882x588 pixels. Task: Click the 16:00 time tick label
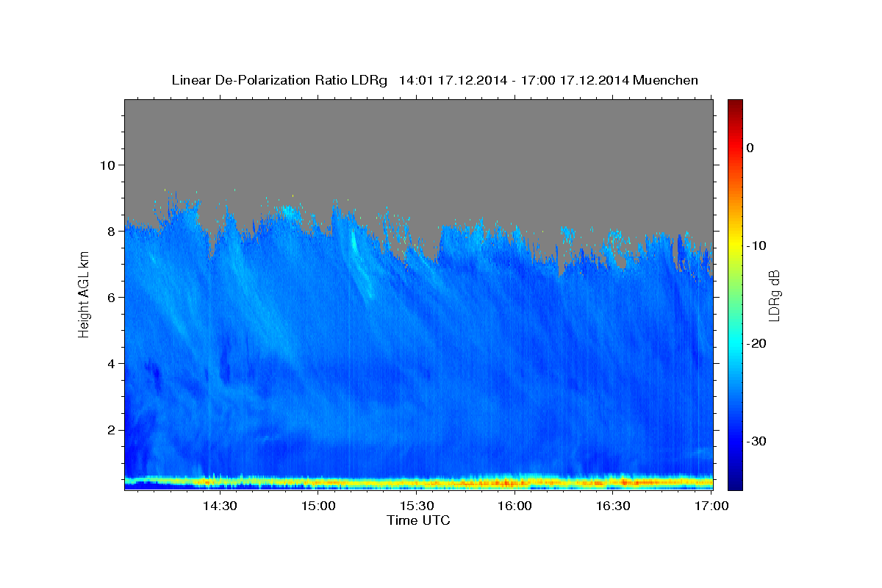[x=515, y=506]
